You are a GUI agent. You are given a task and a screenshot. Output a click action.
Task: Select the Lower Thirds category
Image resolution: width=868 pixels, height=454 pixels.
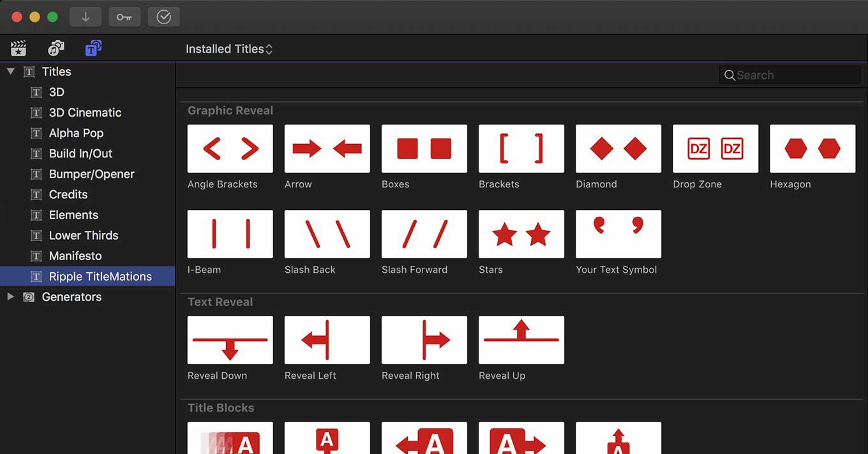(x=84, y=235)
